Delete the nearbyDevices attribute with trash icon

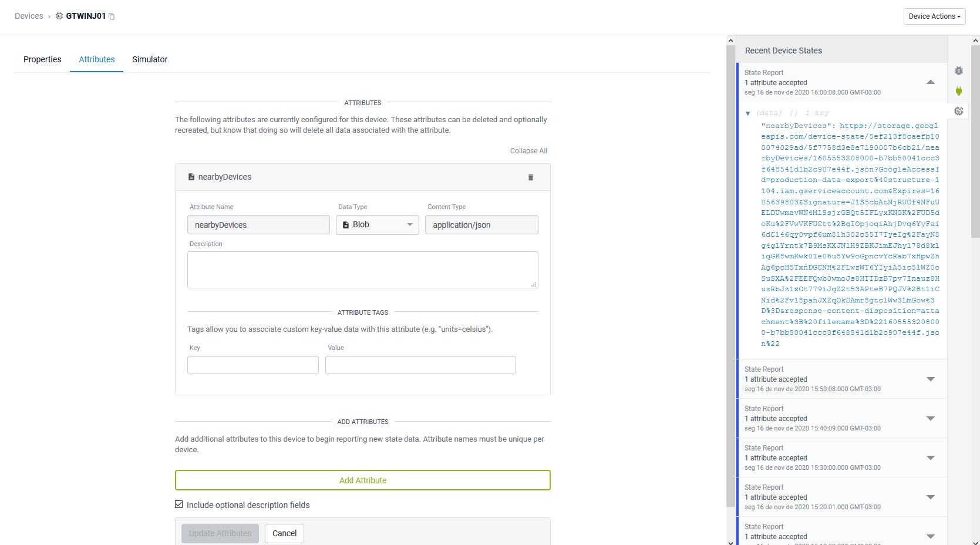coord(531,177)
